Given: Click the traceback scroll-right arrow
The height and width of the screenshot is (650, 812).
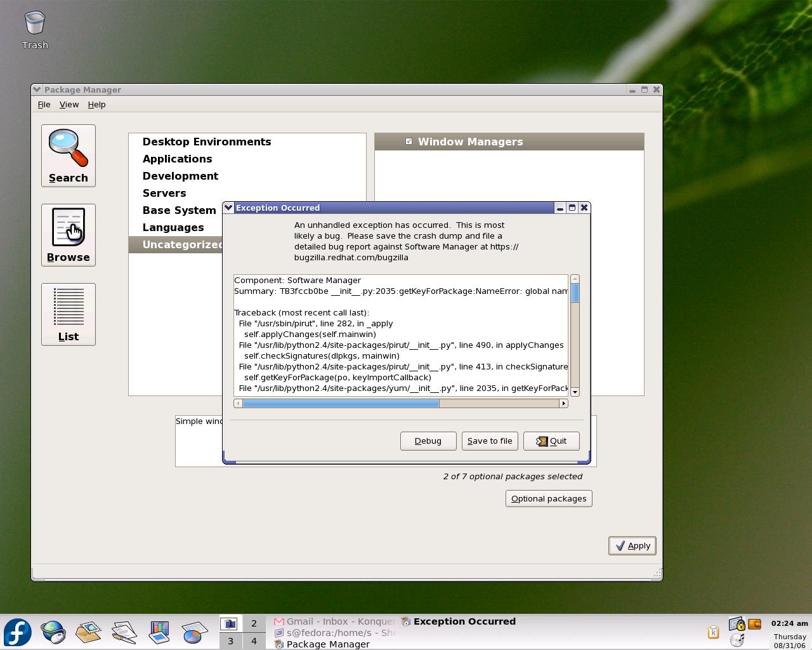Looking at the screenshot, I should 563,404.
